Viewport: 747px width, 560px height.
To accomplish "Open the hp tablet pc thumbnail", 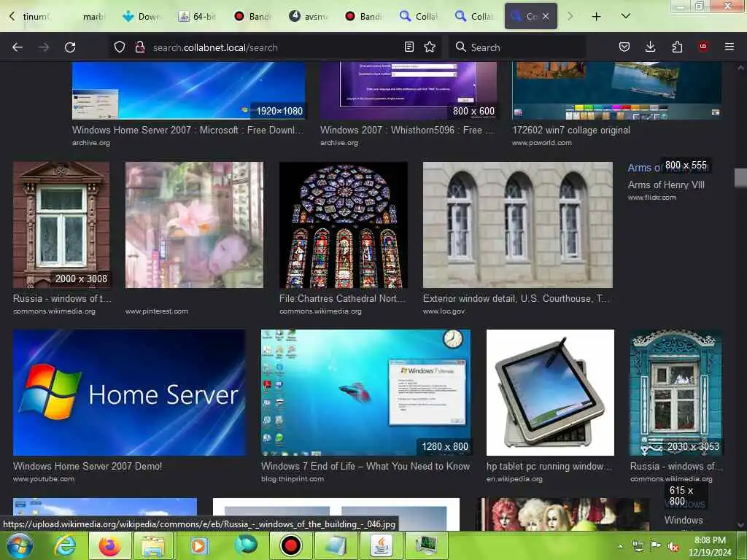I will (550, 392).
